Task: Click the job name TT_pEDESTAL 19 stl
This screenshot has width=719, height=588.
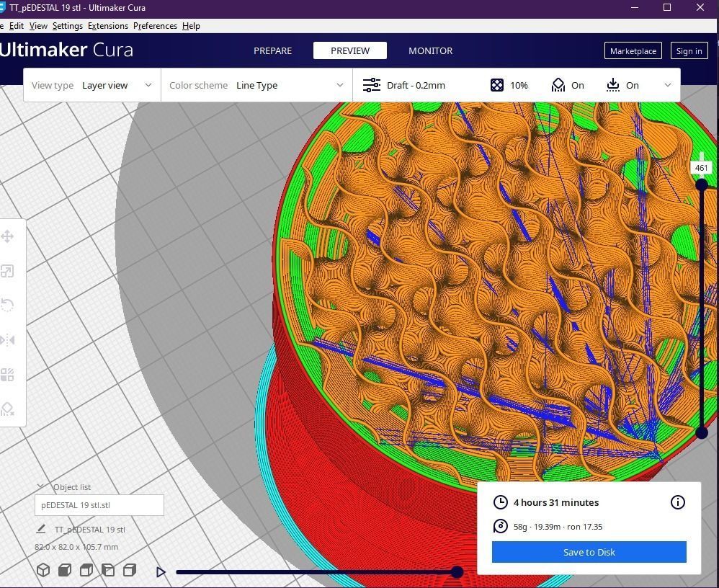Action: pyautogui.click(x=90, y=530)
